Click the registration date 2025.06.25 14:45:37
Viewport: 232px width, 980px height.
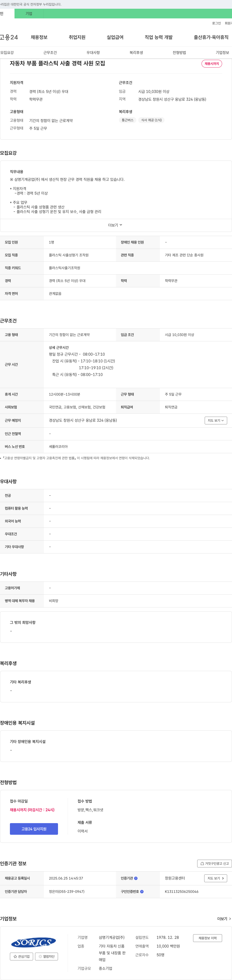pos(66,878)
